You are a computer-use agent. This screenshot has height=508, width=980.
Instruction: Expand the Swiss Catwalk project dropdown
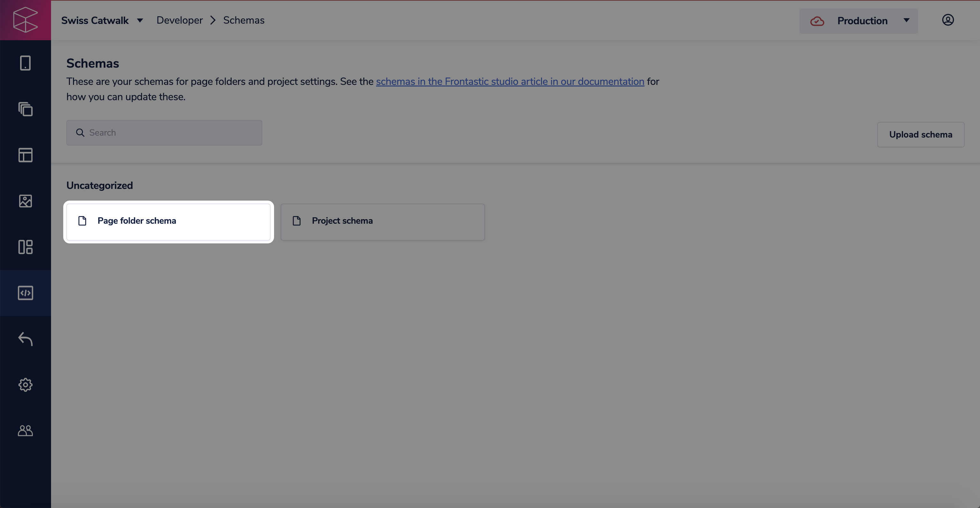[x=102, y=20]
